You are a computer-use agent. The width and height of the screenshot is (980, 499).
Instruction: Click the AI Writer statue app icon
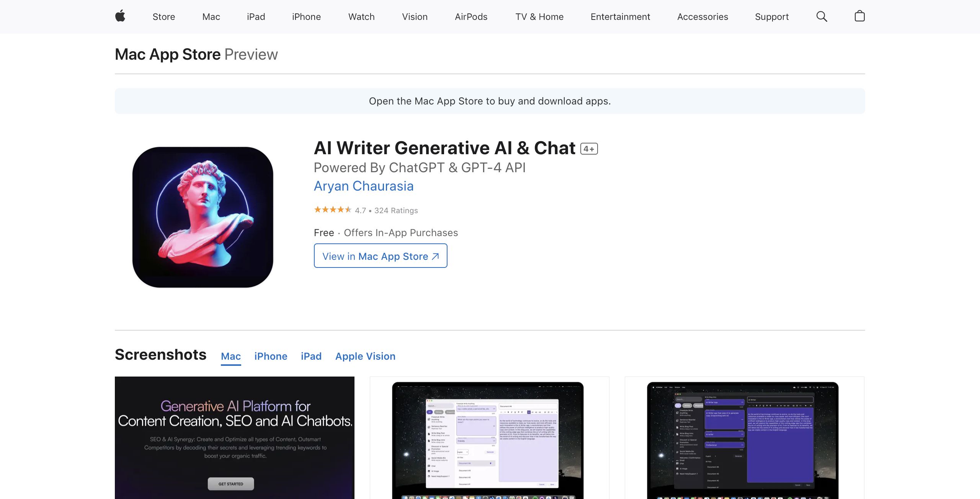[203, 217]
